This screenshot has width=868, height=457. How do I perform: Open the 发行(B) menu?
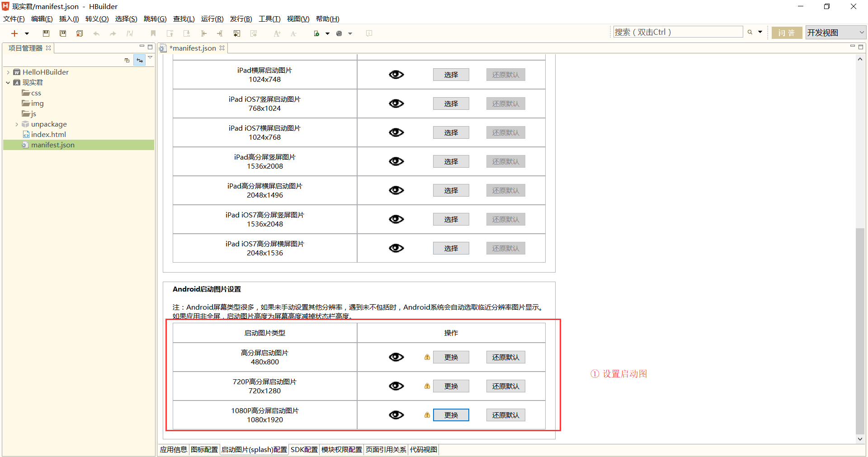point(241,19)
